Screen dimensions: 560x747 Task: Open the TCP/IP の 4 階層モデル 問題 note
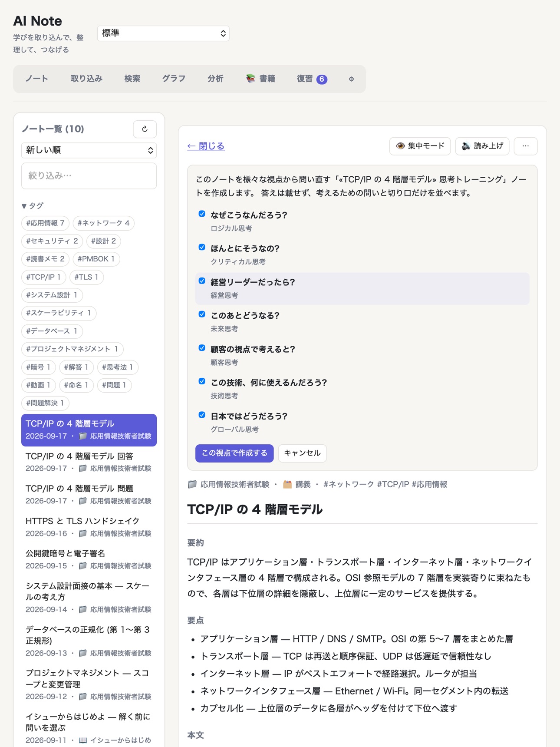coord(89,494)
